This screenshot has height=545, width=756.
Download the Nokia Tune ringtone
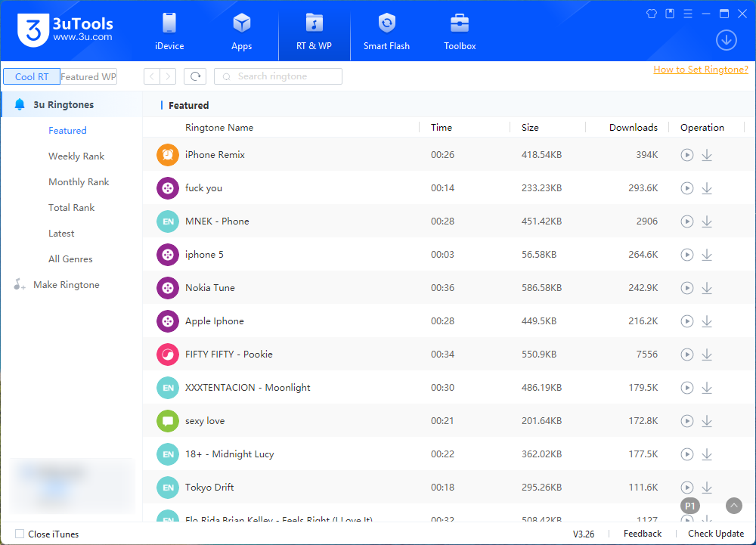707,288
